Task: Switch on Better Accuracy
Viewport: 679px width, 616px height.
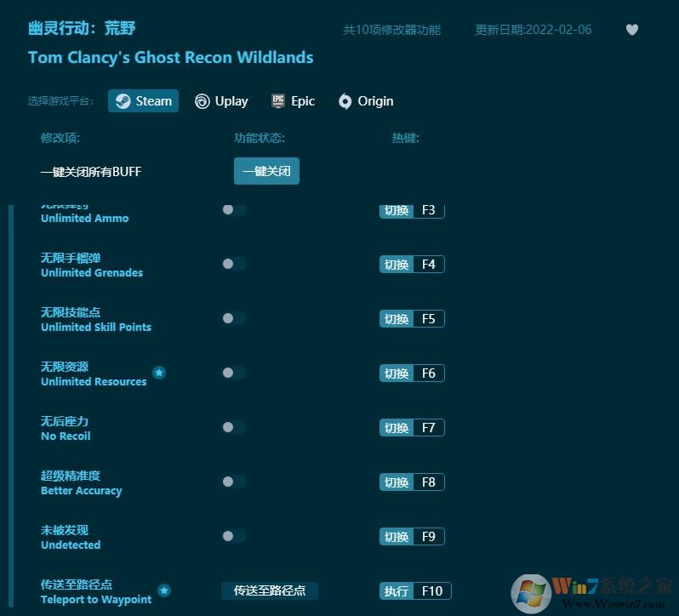Action: [234, 482]
